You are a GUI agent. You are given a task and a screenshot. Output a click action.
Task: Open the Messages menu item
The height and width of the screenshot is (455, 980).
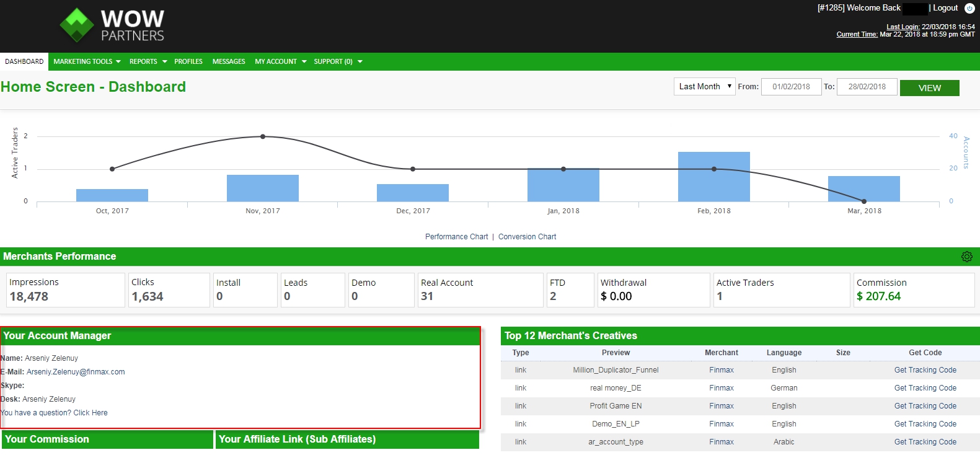point(229,61)
